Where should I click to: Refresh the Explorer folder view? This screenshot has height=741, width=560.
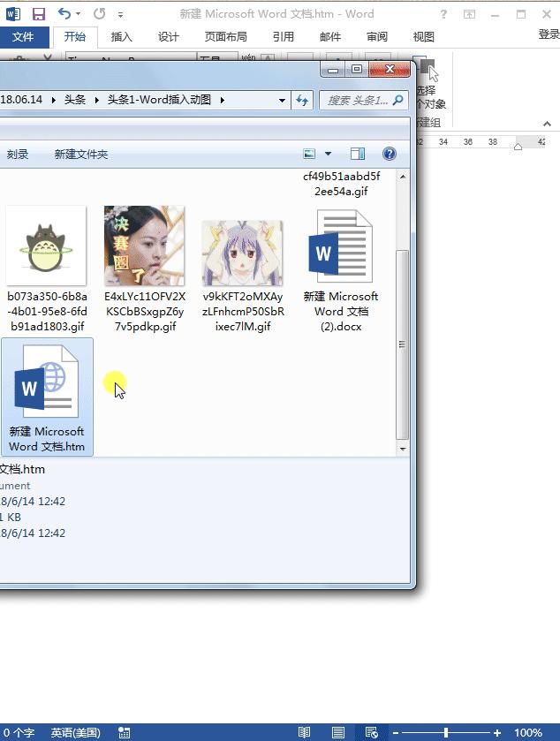pos(302,100)
